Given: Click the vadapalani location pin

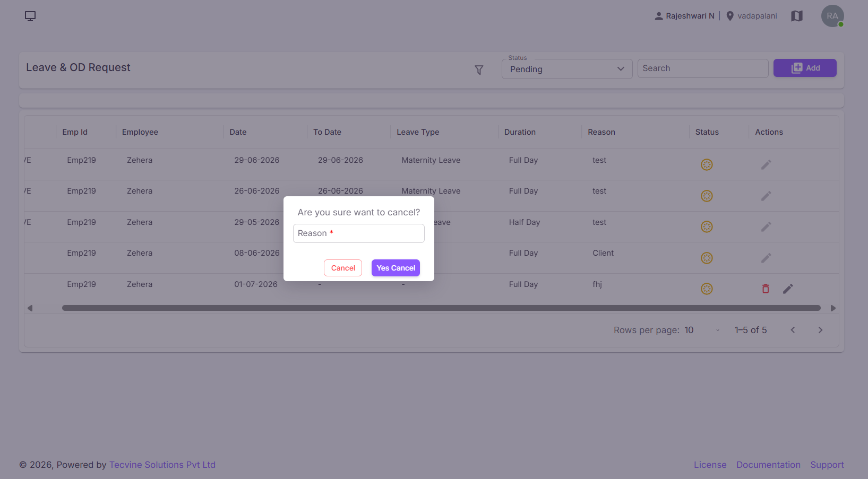Looking at the screenshot, I should coord(730,16).
